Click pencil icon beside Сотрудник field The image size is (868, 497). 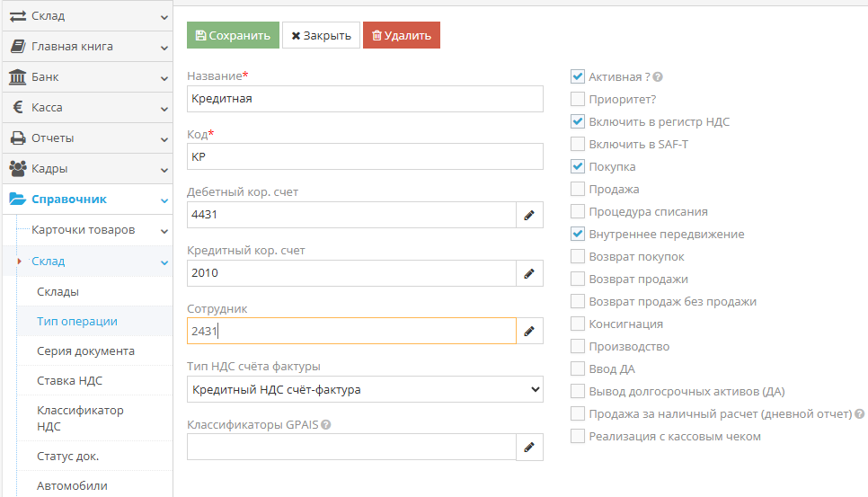click(529, 331)
